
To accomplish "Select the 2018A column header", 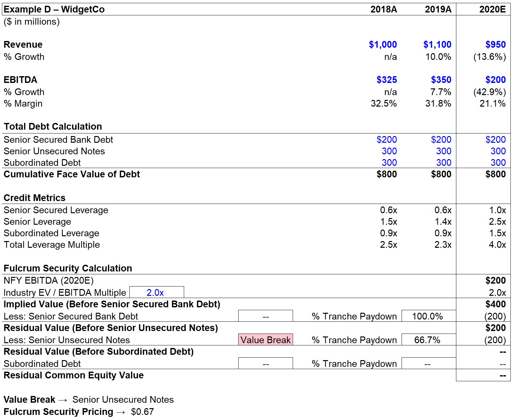I will pyautogui.click(x=384, y=9).
